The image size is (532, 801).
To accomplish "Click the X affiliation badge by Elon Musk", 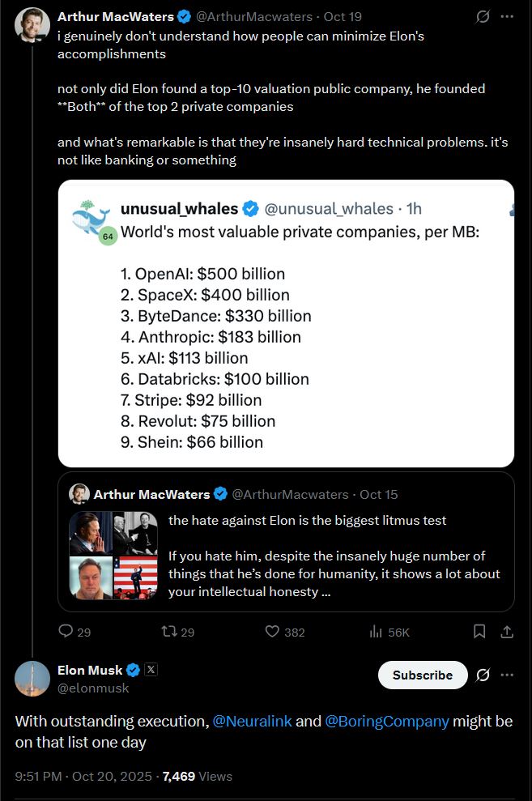I will [x=151, y=669].
